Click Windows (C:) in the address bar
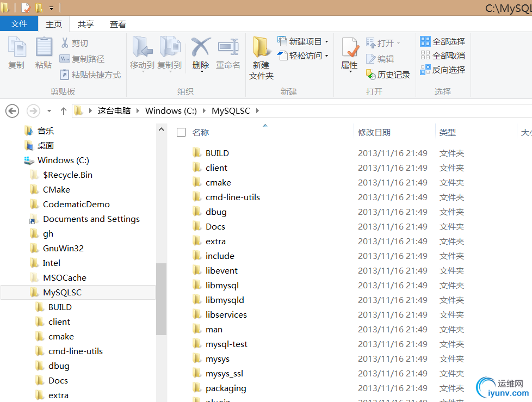532x402 pixels. pos(171,110)
